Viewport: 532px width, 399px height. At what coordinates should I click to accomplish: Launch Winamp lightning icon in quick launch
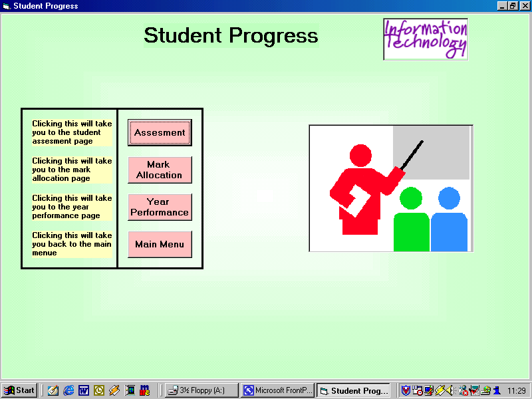114,390
